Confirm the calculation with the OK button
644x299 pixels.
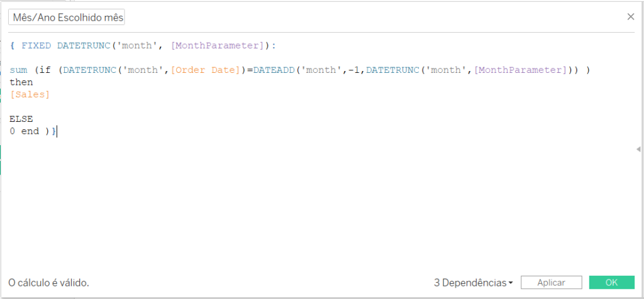pos(611,283)
